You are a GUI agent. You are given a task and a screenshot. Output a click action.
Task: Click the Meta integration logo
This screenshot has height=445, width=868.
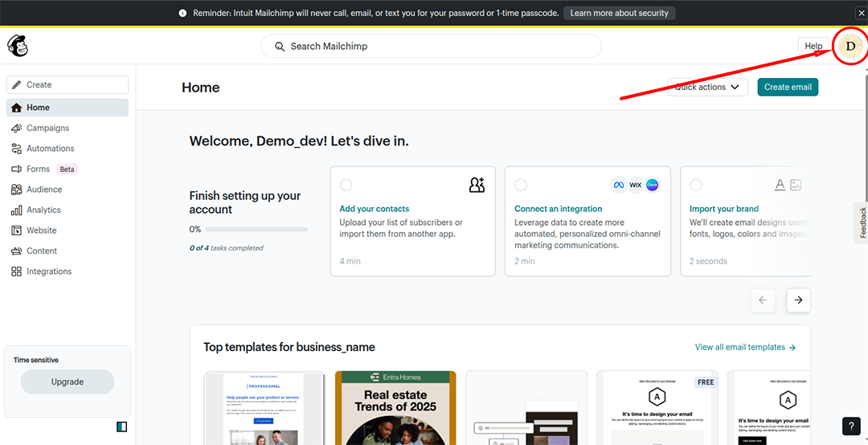618,185
